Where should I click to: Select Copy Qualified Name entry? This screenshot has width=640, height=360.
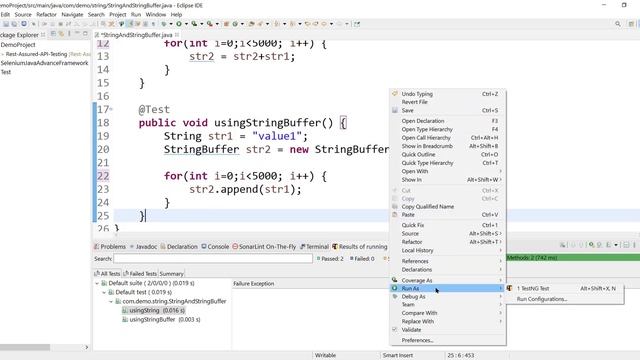448,206
